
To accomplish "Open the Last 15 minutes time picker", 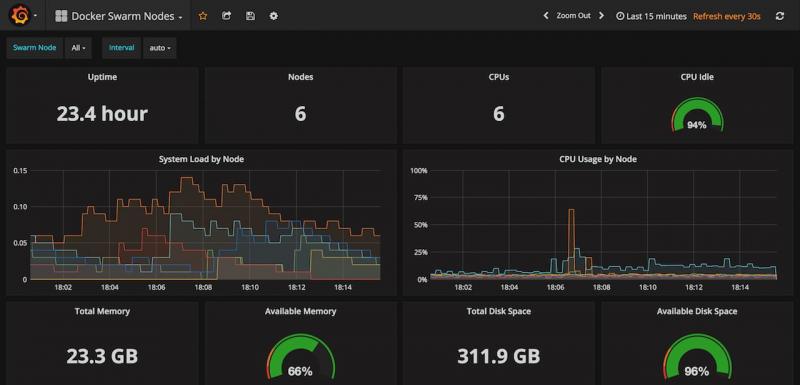I will pos(651,16).
